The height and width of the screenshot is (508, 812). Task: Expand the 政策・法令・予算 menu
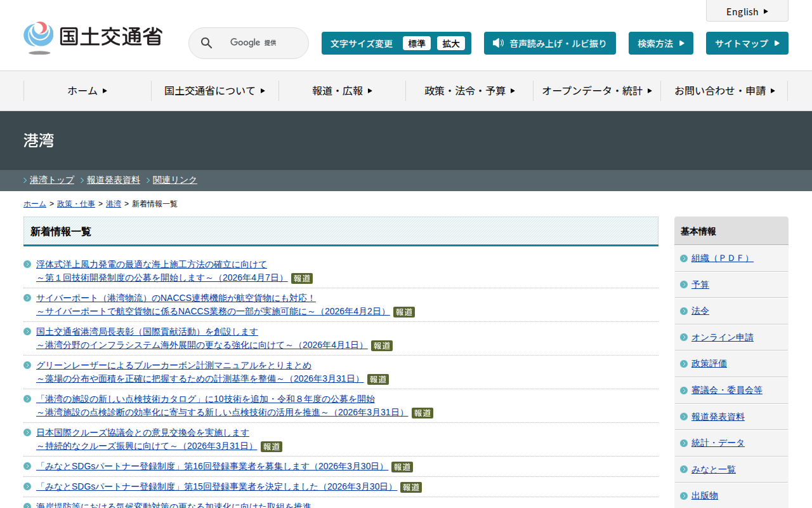tap(469, 91)
